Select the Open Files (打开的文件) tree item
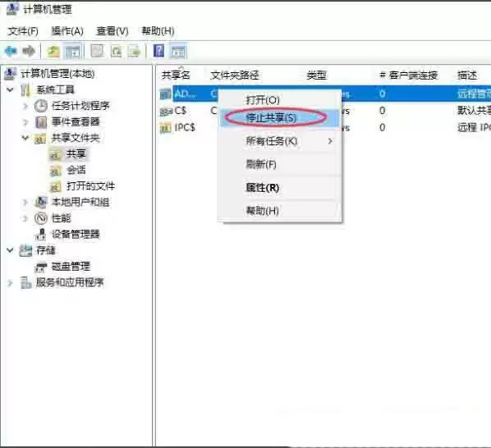Screen dimensions: 491x448 point(90,186)
